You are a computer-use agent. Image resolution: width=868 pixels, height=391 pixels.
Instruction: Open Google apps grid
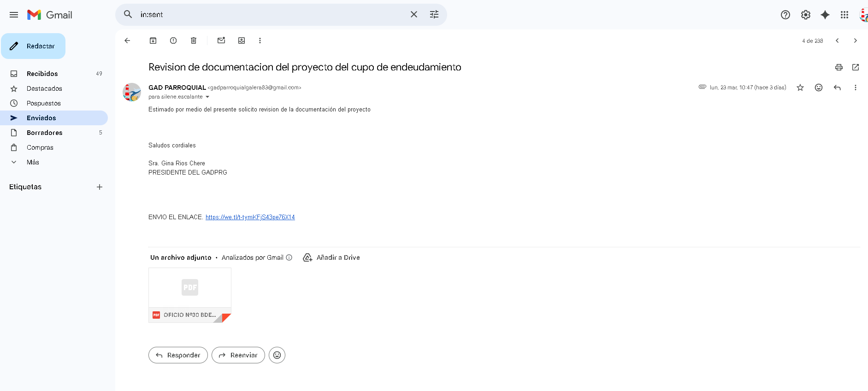pos(844,15)
